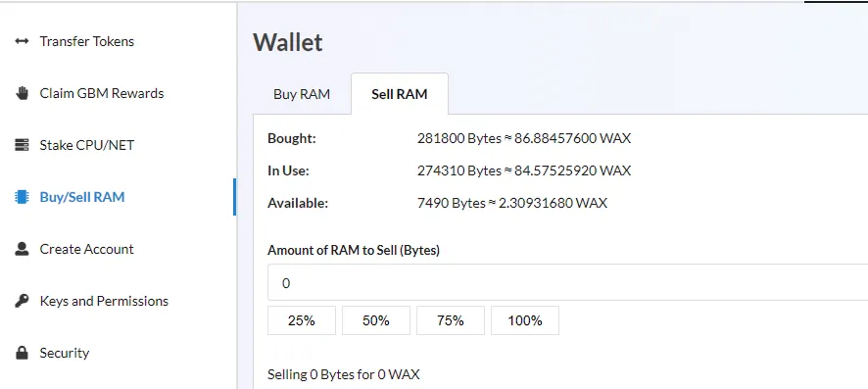Go to Claim GBM Rewards page
Screen dimensions: 868x389
(x=102, y=93)
